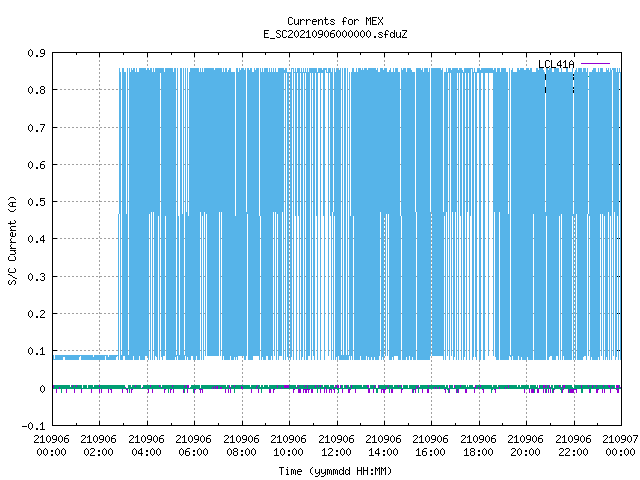Image resolution: width=640 pixels, height=480 pixels.
Task: Click the 0.3 y-axis tick label
Action: (x=36, y=277)
